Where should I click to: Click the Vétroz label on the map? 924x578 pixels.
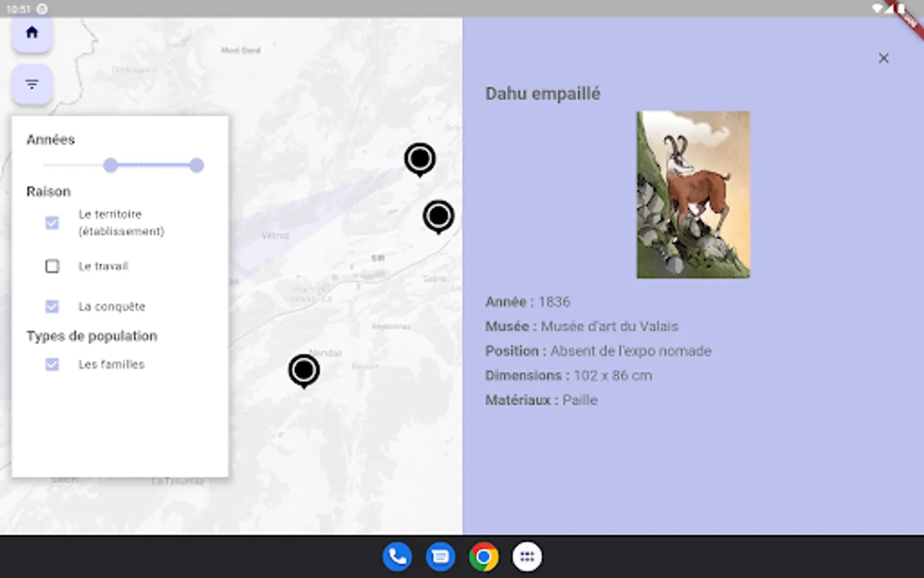(275, 236)
